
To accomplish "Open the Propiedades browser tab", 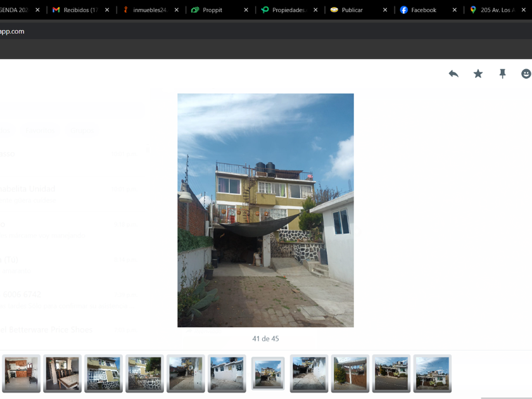I will [x=289, y=10].
